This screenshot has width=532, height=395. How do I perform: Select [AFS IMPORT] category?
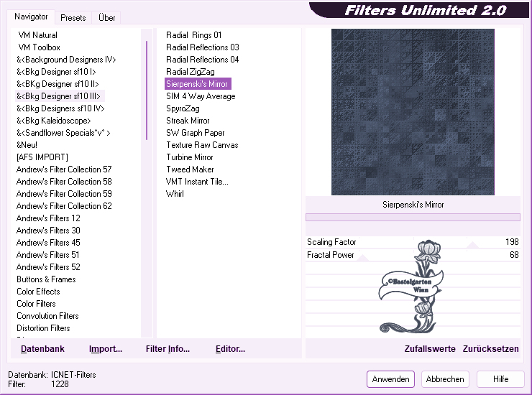42,157
